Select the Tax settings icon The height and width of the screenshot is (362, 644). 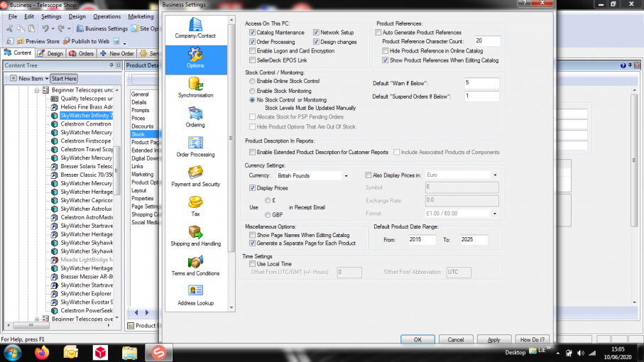195,203
